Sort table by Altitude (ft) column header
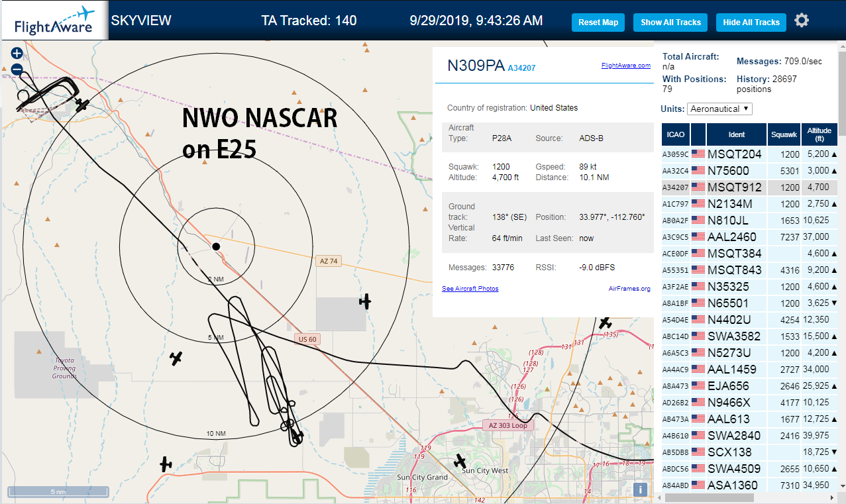The height and width of the screenshot is (504, 846). click(820, 134)
